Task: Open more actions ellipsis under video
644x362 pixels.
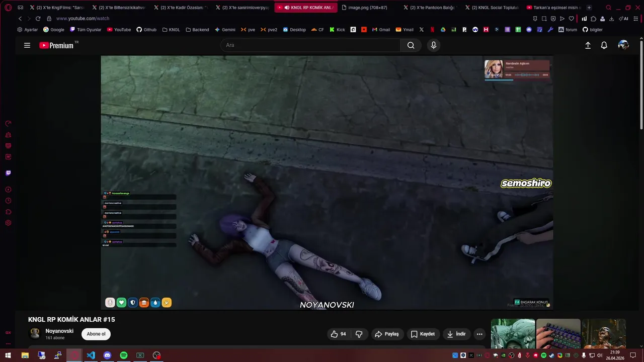Action: point(479,334)
